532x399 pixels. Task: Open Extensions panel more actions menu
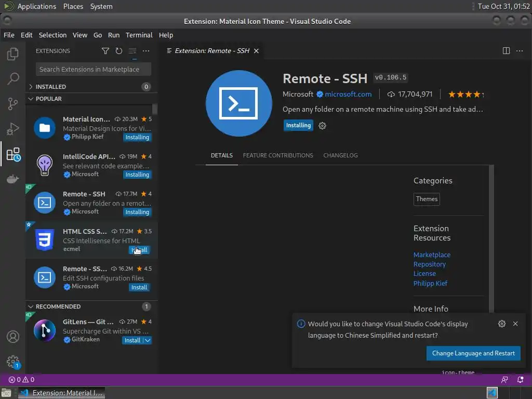146,51
